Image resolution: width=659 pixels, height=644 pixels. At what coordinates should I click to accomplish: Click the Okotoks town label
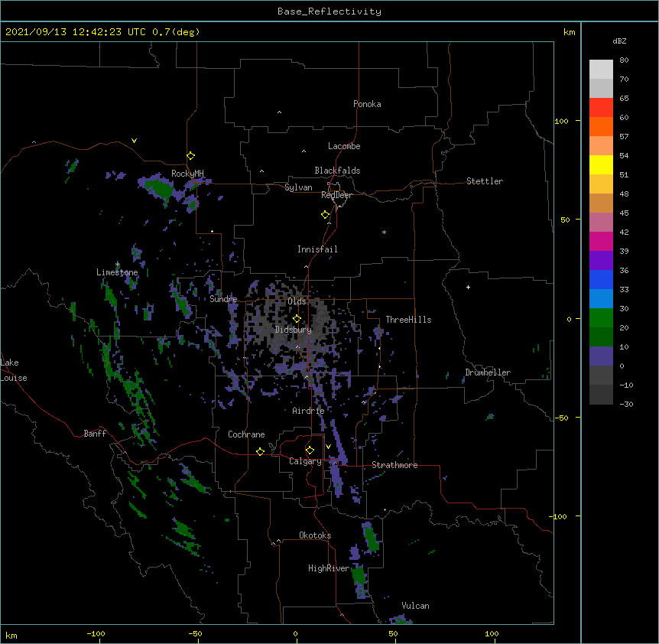(315, 535)
